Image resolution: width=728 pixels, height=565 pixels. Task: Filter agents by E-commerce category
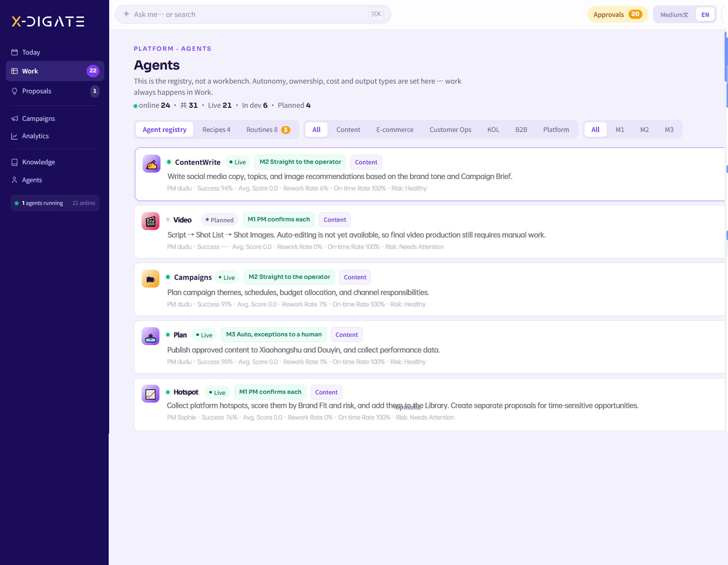(395, 130)
